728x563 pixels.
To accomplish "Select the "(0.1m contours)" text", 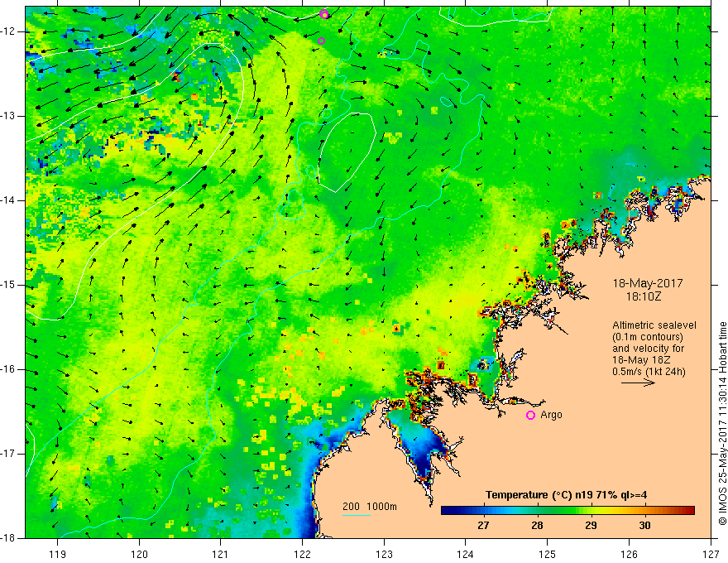I will 648,337.
